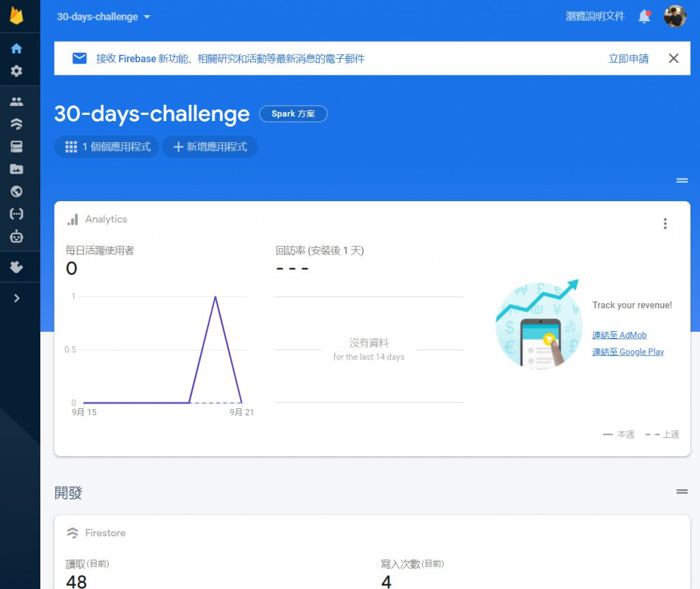Open 瀏覽說明文件 documentation link

tap(595, 16)
